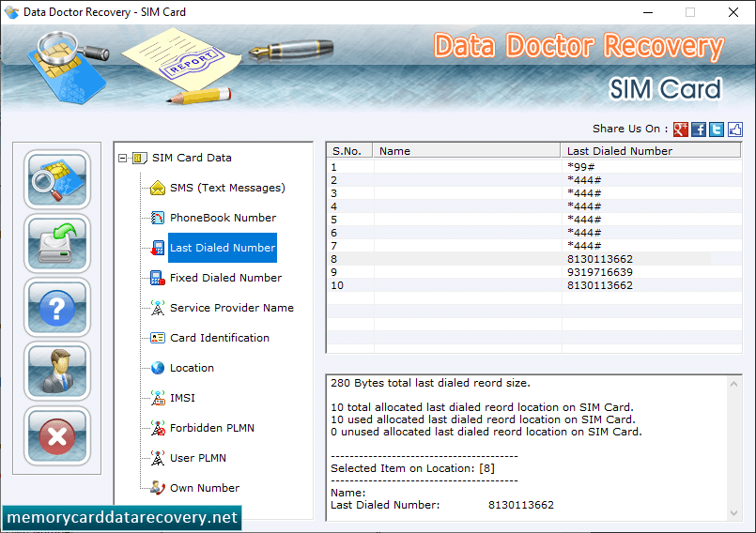Click the red X exit button in sidebar
This screenshot has height=533, width=756.
(57, 435)
